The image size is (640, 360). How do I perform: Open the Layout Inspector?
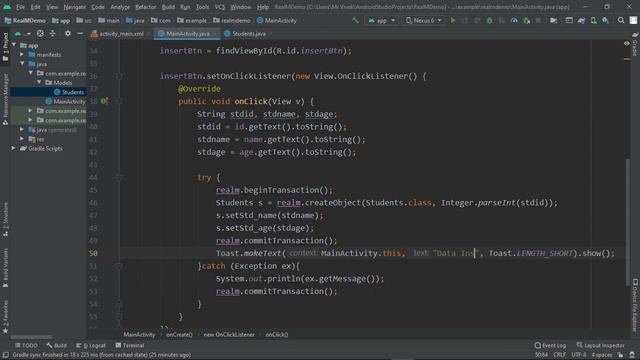click(600, 345)
